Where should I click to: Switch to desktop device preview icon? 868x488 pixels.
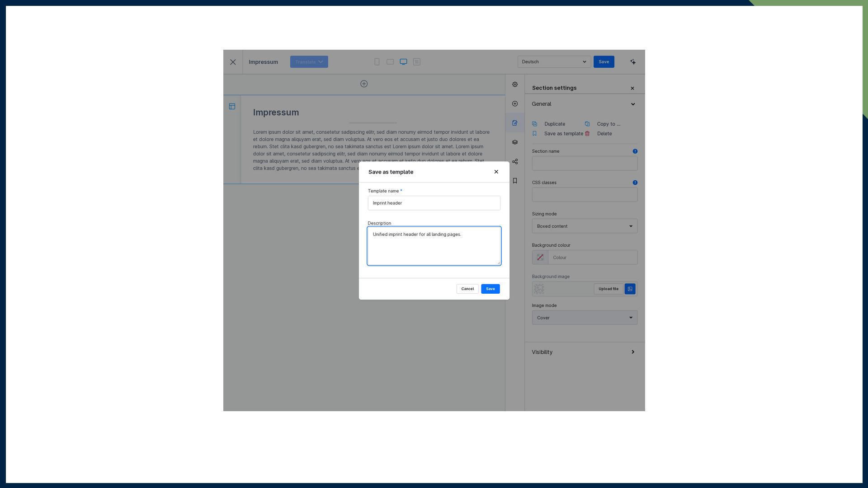(x=403, y=62)
